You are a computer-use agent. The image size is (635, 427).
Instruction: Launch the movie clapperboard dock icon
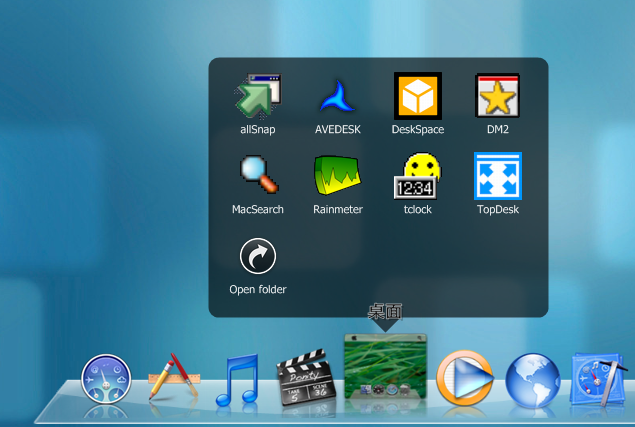[306, 377]
